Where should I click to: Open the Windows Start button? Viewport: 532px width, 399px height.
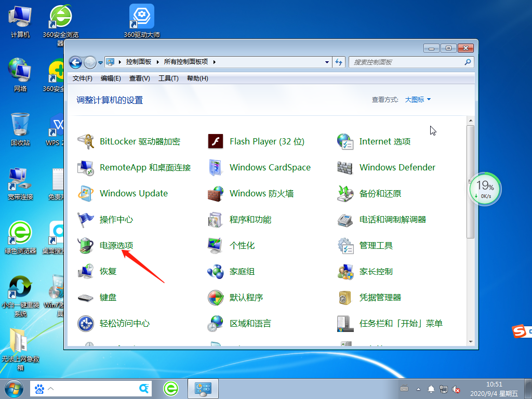14,389
